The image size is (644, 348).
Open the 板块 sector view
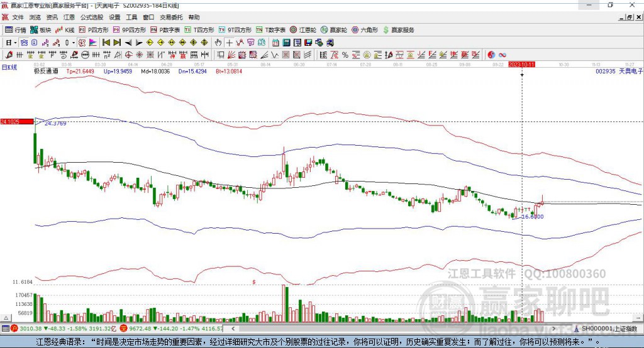click(40, 30)
